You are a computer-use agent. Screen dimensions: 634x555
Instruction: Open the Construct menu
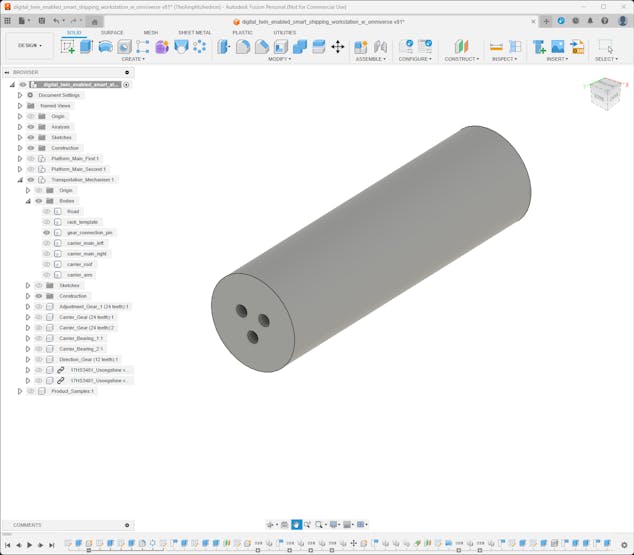coord(461,59)
